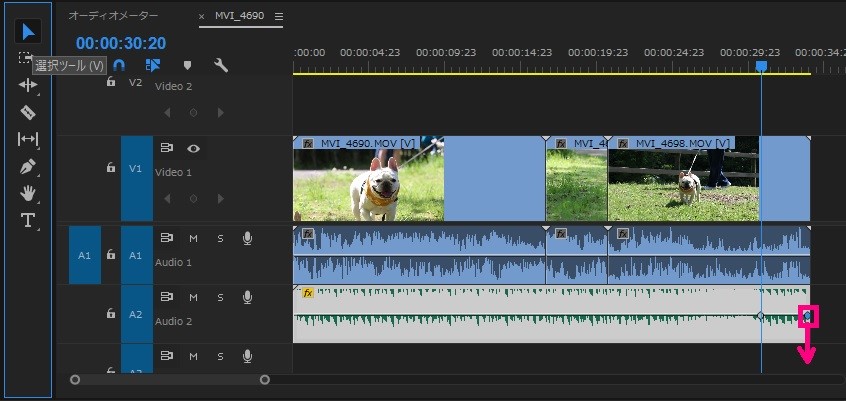Mute the Audio 1 track
The width and height of the screenshot is (846, 401).
coord(193,238)
